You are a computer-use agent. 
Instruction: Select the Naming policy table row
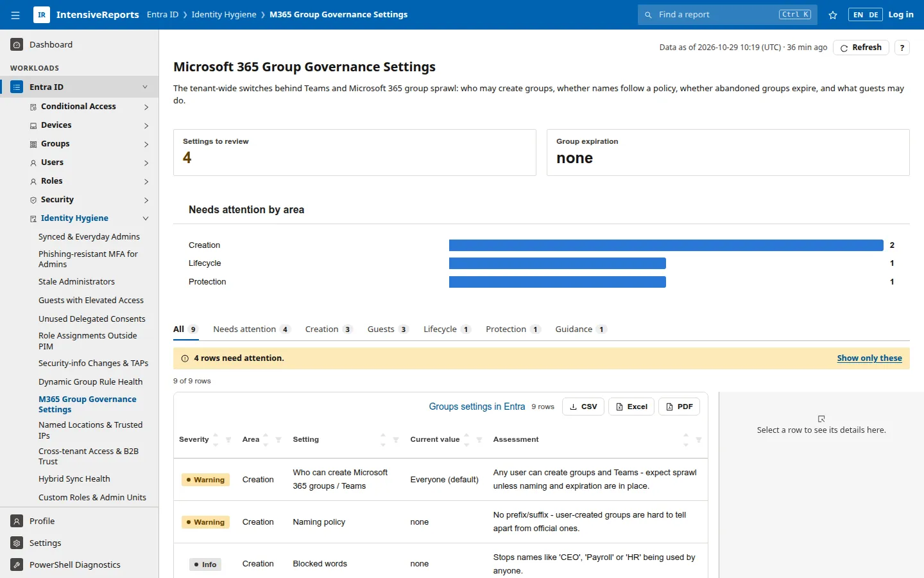coord(441,522)
